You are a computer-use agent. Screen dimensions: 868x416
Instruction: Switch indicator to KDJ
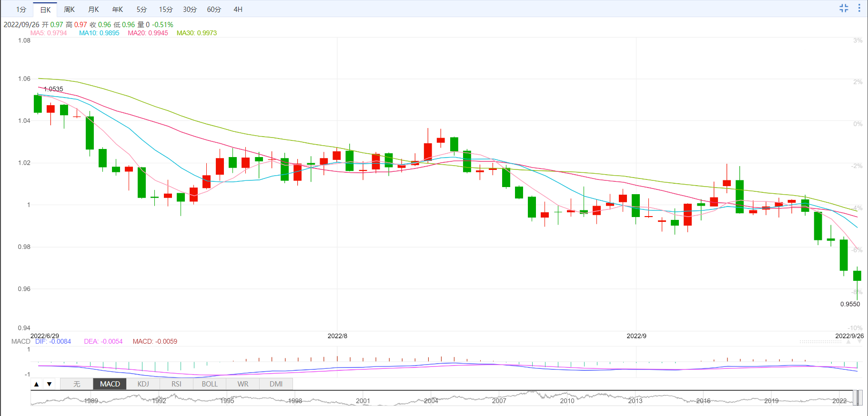pos(143,384)
